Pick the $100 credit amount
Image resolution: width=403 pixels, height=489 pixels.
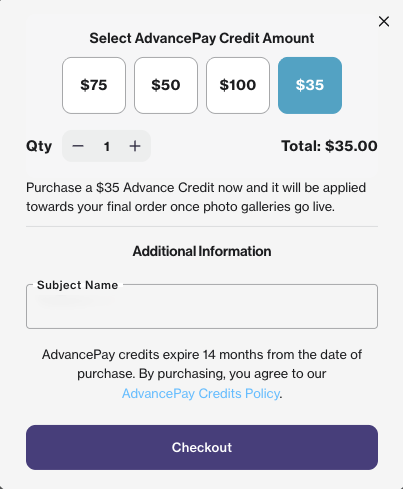(x=238, y=85)
